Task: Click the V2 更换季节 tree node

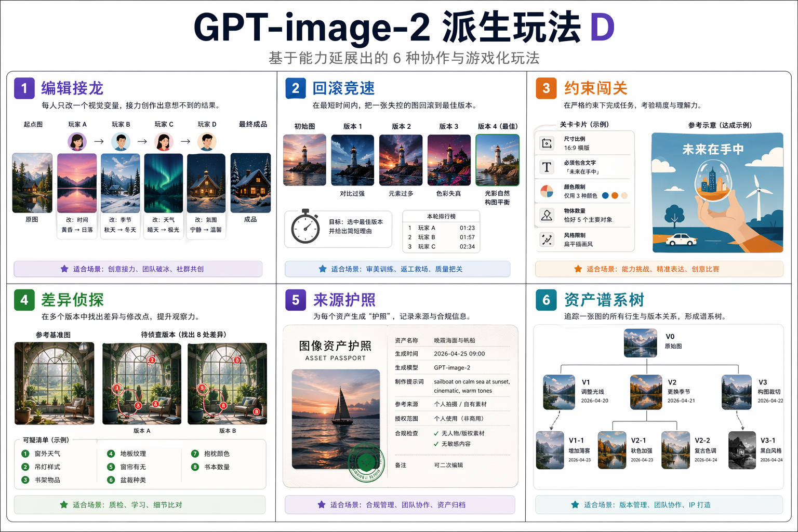Action: click(646, 392)
